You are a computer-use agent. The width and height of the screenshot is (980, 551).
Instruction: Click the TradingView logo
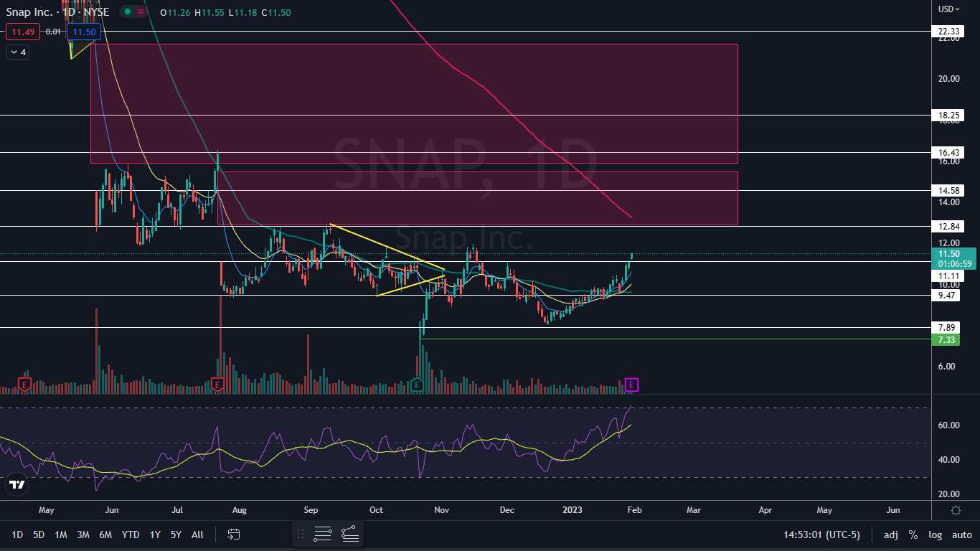click(17, 484)
